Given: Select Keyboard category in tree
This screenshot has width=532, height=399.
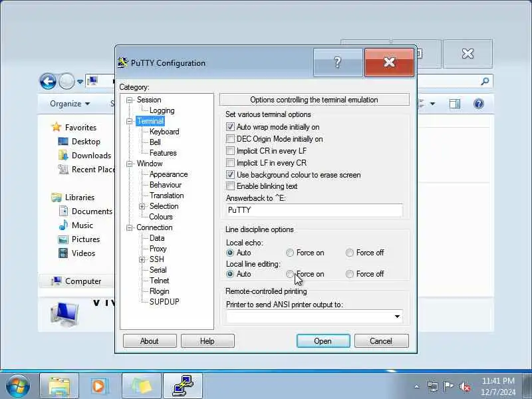Looking at the screenshot, I should (x=164, y=132).
